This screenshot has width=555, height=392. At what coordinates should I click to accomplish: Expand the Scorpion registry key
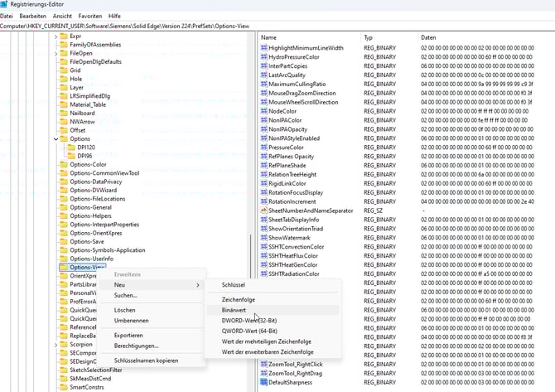click(x=55, y=344)
